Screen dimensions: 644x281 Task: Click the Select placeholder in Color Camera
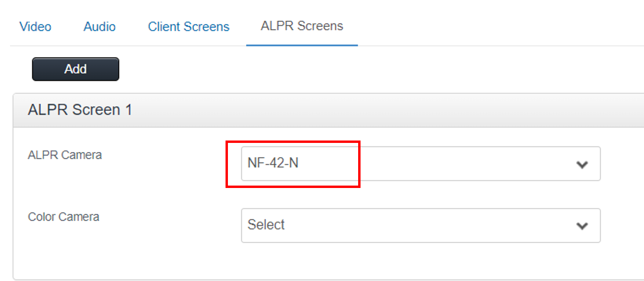(266, 224)
